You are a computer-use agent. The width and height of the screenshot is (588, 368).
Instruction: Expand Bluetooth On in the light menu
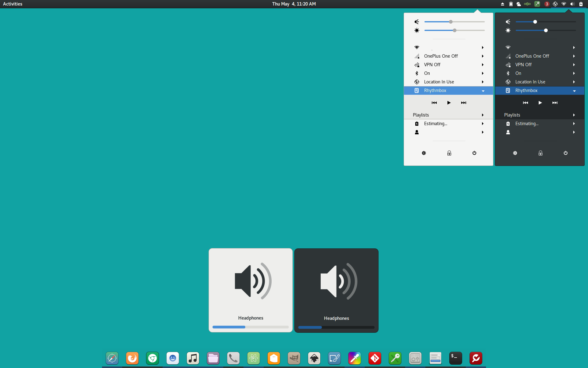pos(448,73)
